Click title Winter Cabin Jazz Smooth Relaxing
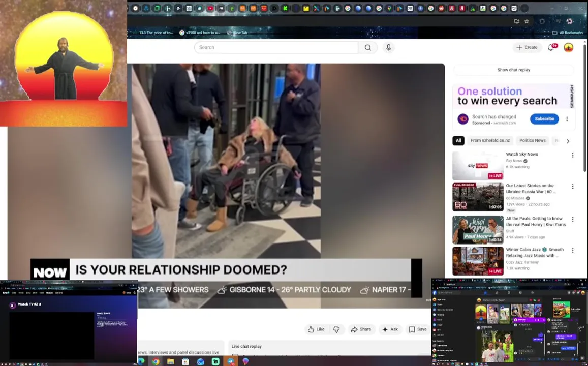This screenshot has height=366, width=588. [x=534, y=252]
